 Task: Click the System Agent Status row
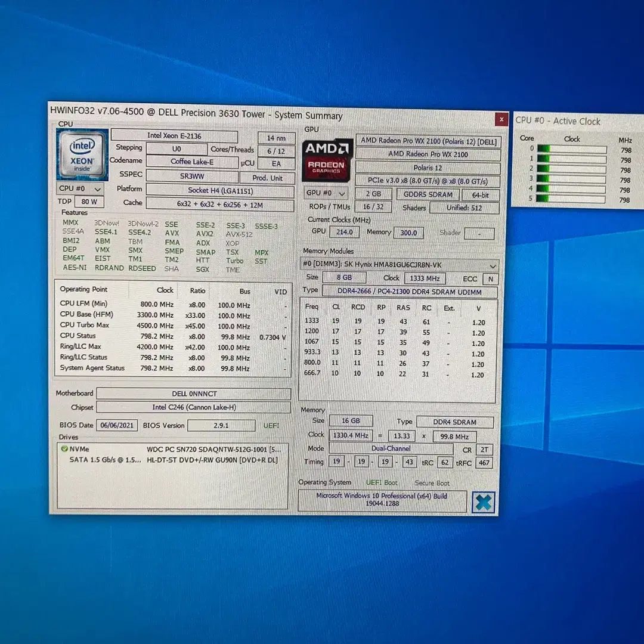[x=173, y=369]
